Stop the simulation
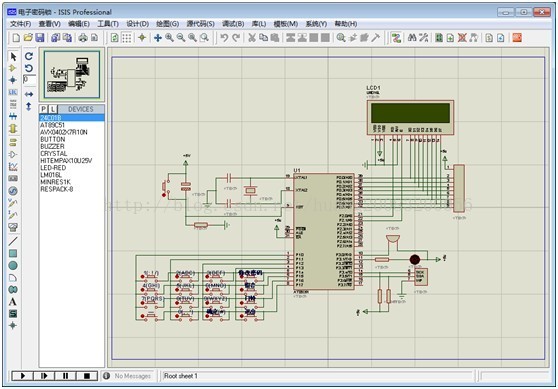This screenshot has height=389, width=558. [x=86, y=376]
